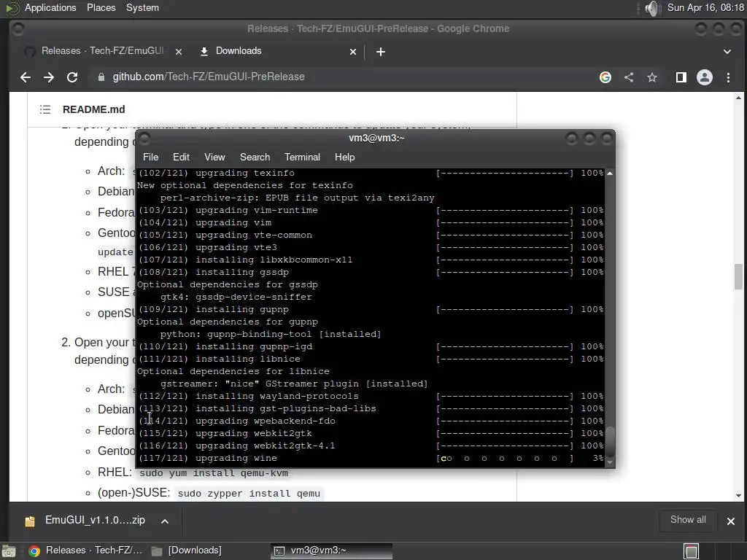Open terminal Terminal menu
Screen dimensions: 747x560
pos(302,157)
